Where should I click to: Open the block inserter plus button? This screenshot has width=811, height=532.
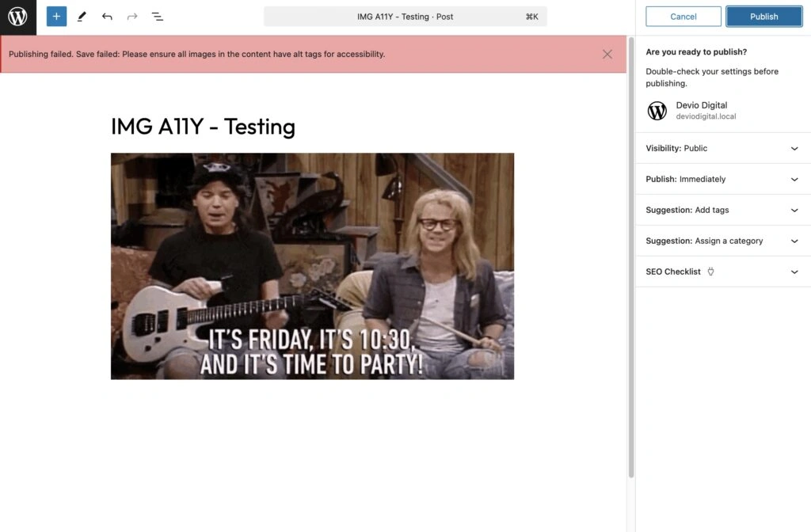tap(56, 17)
